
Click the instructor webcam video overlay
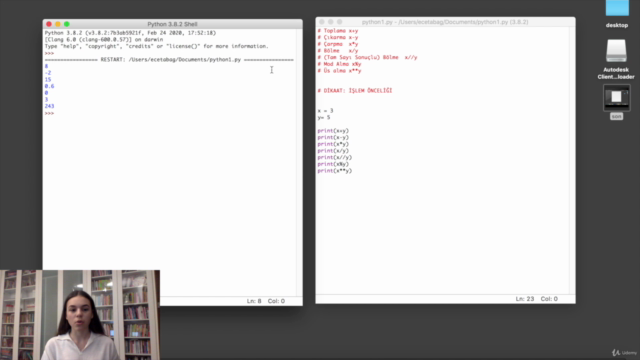click(80, 315)
